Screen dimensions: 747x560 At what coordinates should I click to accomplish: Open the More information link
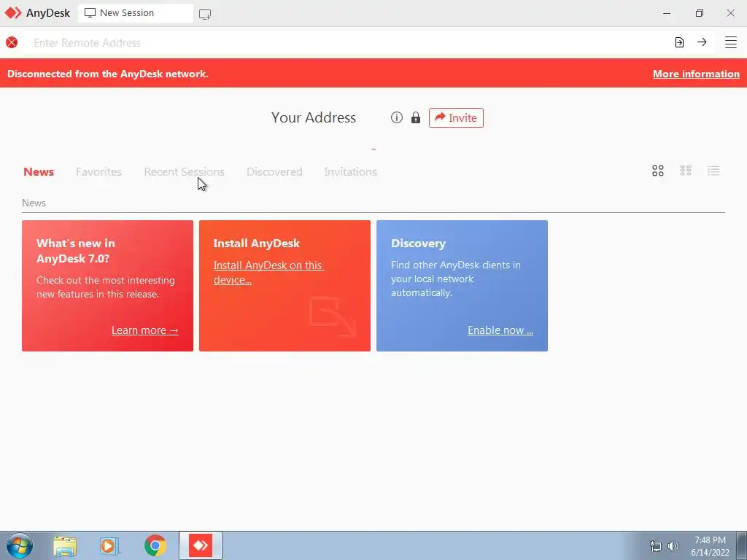click(x=696, y=74)
